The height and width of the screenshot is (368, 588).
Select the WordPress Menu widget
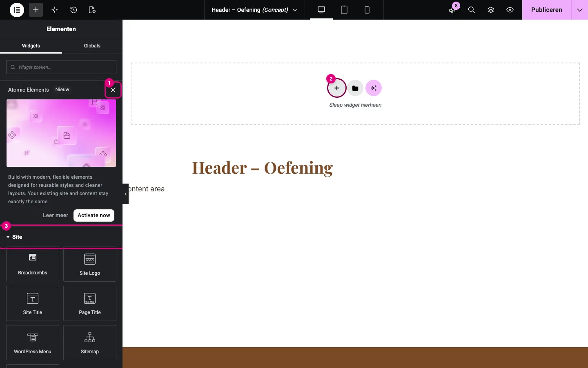(33, 343)
